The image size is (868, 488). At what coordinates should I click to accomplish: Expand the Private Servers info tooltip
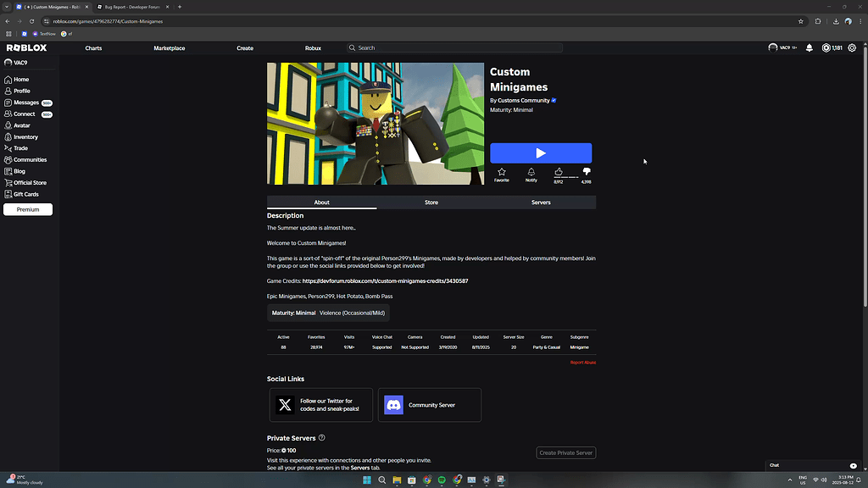[x=322, y=438]
